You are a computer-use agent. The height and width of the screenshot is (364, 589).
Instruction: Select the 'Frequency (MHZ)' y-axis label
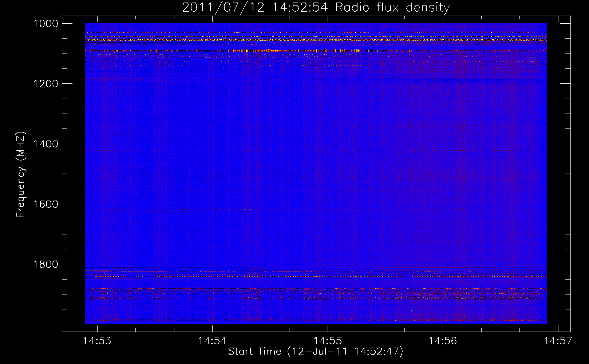click(21, 175)
